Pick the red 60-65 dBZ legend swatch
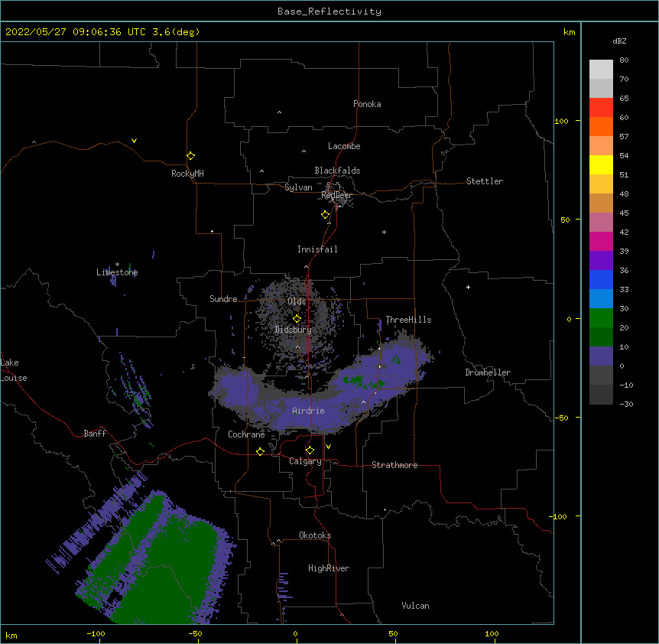Image resolution: width=659 pixels, height=644 pixels. tap(601, 108)
